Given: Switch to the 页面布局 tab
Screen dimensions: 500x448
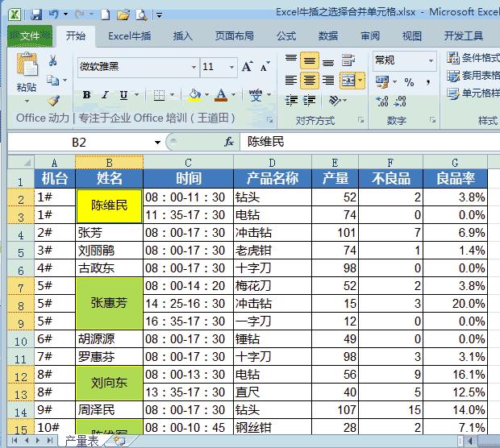Looking at the screenshot, I should click(x=235, y=35).
